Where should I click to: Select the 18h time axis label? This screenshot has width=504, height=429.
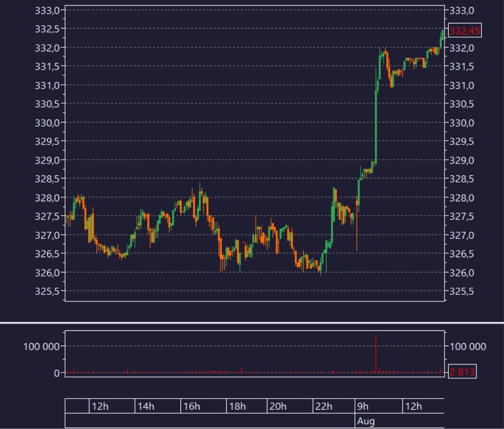click(x=238, y=406)
